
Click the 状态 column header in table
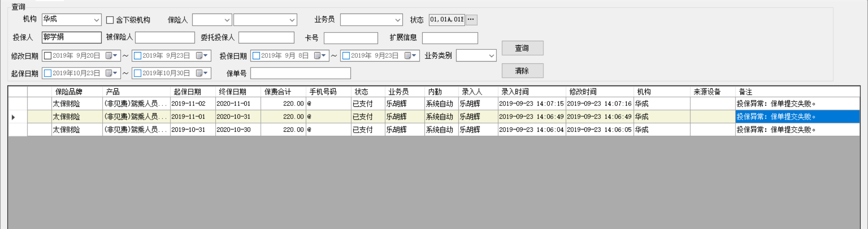pyautogui.click(x=368, y=92)
